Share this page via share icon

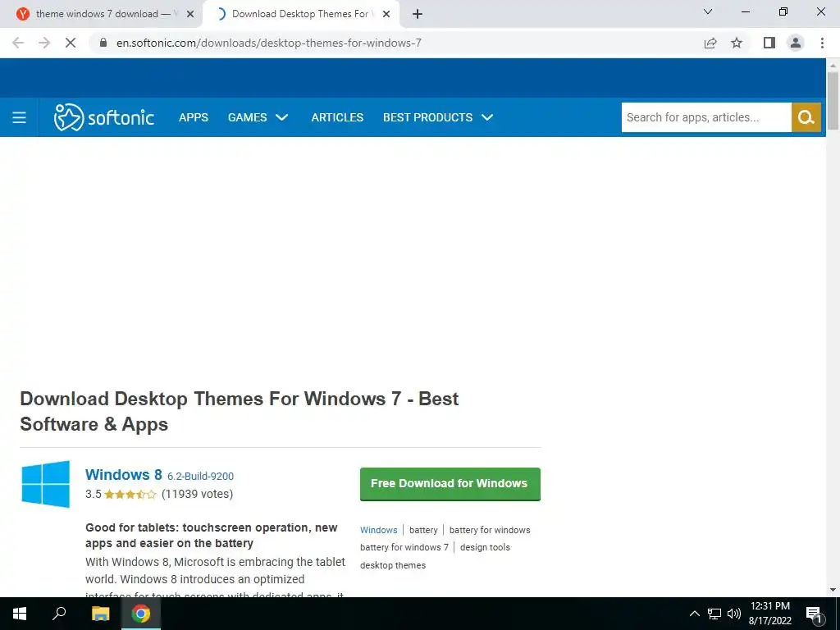point(710,43)
